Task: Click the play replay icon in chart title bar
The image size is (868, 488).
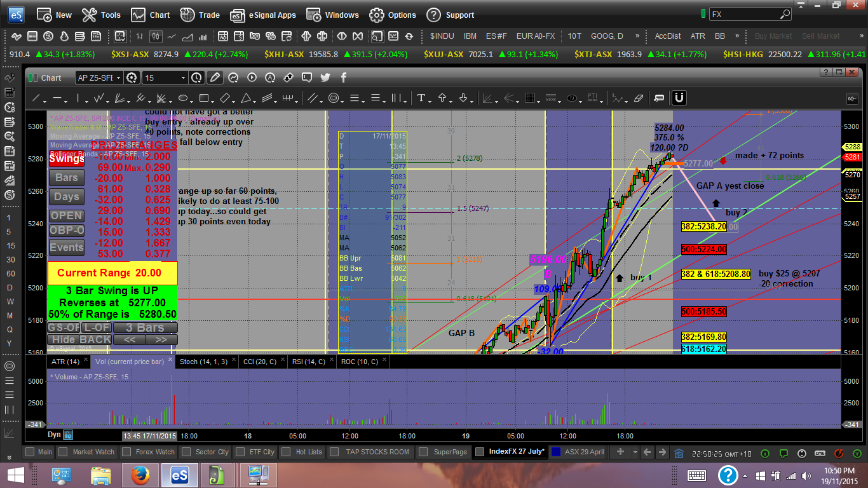Action: point(252,78)
